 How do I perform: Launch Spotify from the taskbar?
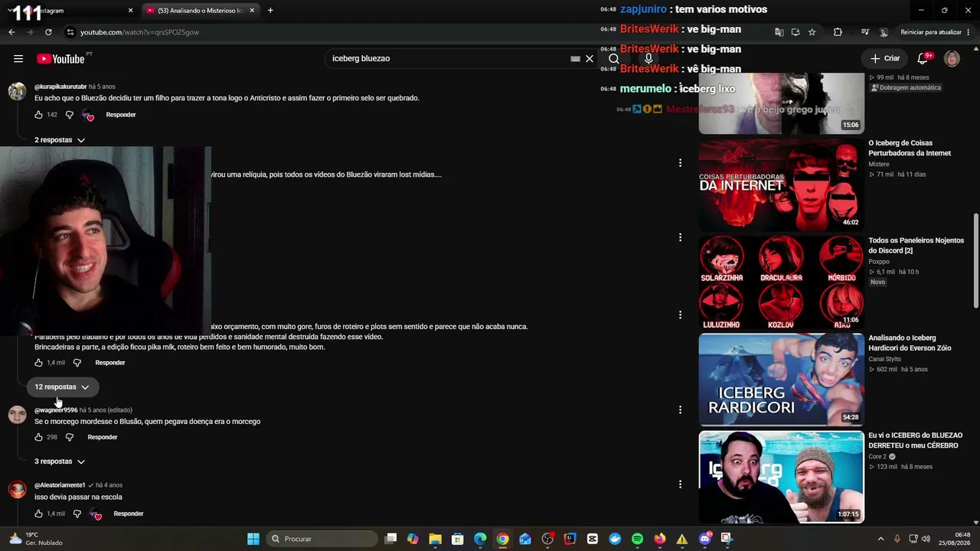[637, 539]
